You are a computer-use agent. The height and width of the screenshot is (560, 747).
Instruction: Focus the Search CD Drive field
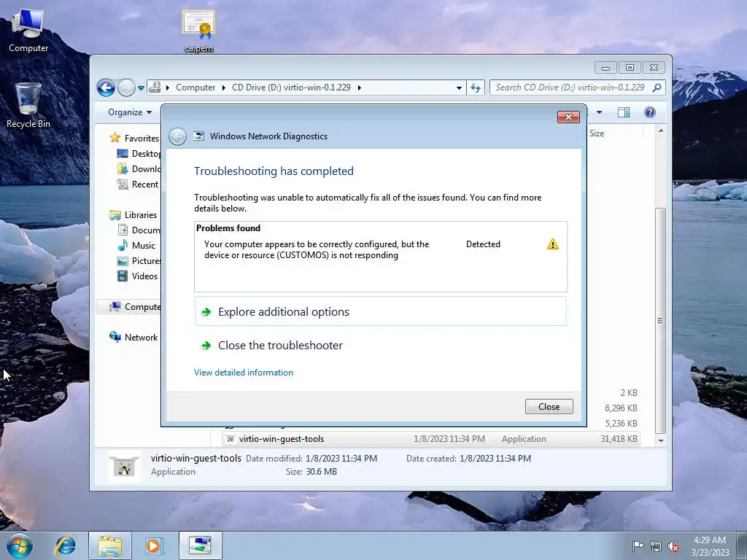(x=570, y=87)
